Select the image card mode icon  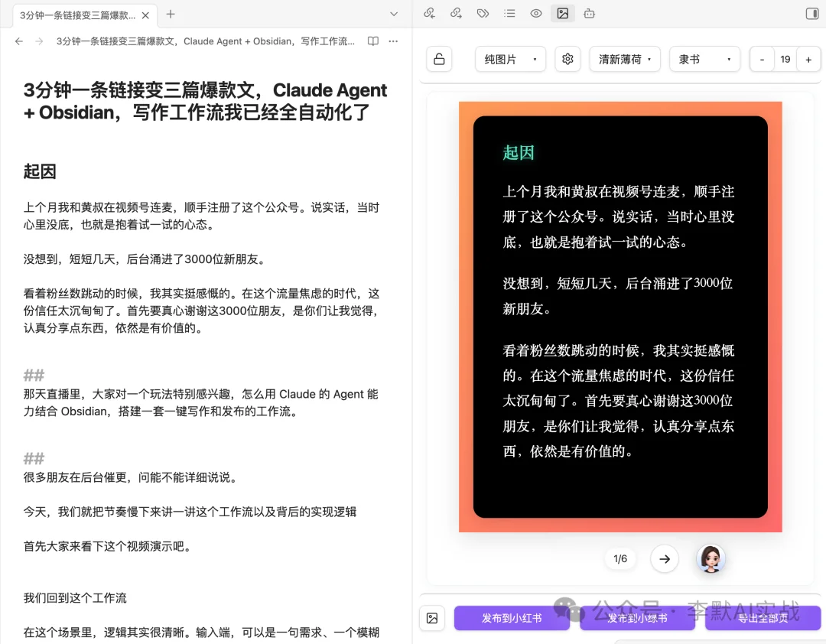click(563, 13)
